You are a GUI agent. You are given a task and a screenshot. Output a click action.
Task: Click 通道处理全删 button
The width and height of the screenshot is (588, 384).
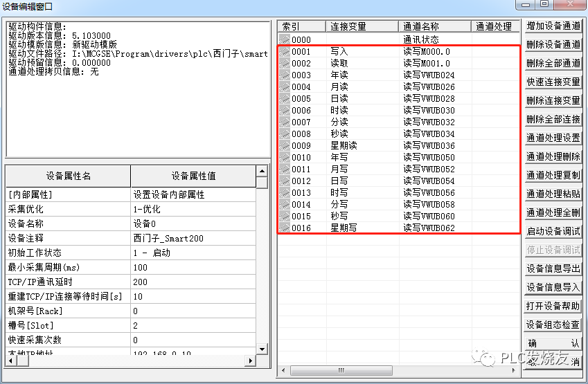[x=553, y=212]
